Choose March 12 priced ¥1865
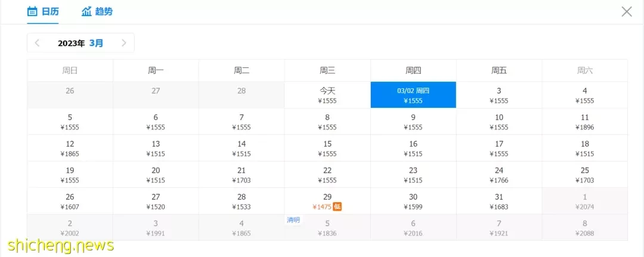Image resolution: width=644 pixels, height=257 pixels. point(70,148)
